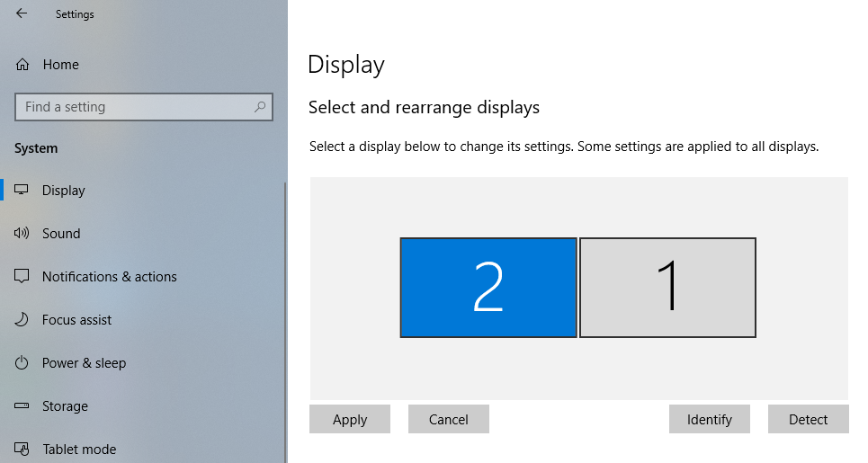The image size is (868, 463).
Task: Click the Select and rearrange displays heading
Action: point(424,107)
